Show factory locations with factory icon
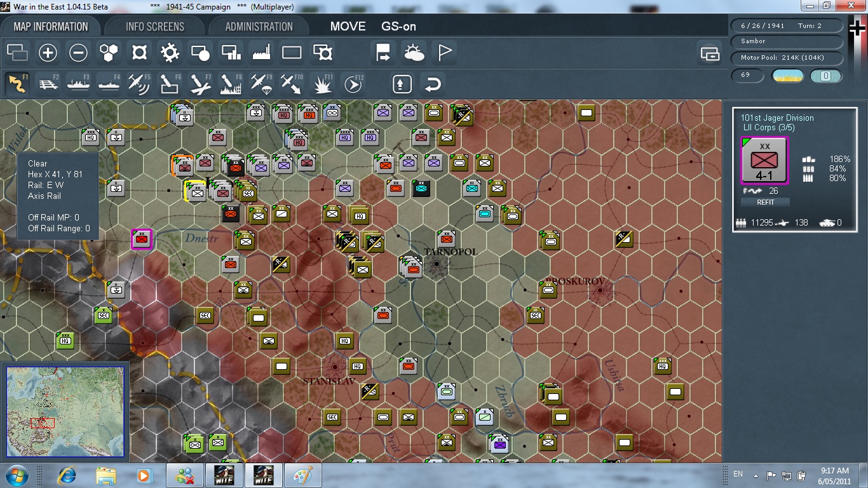This screenshot has width=868, height=488. tap(261, 53)
